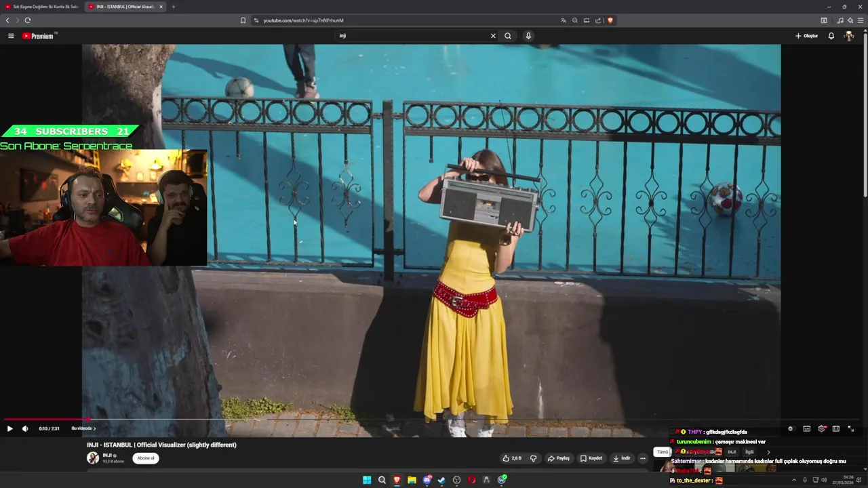The image size is (868, 488).
Task: Dislike the video
Action: [x=533, y=458]
